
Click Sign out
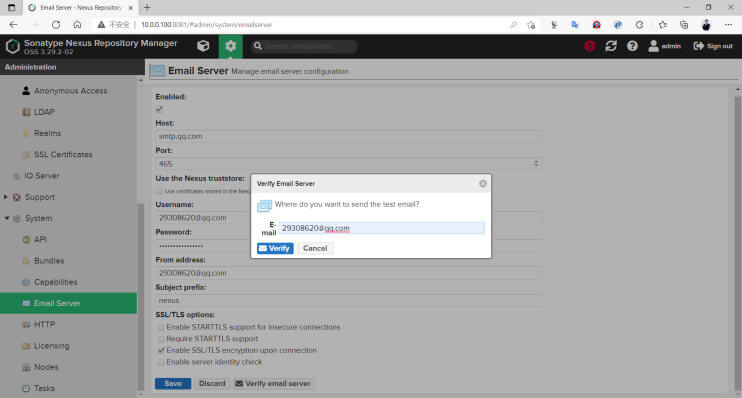(713, 46)
